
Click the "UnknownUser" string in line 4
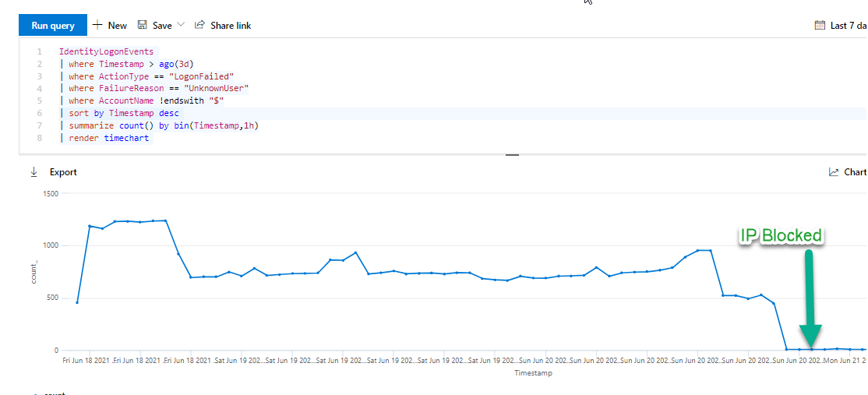[217, 89]
